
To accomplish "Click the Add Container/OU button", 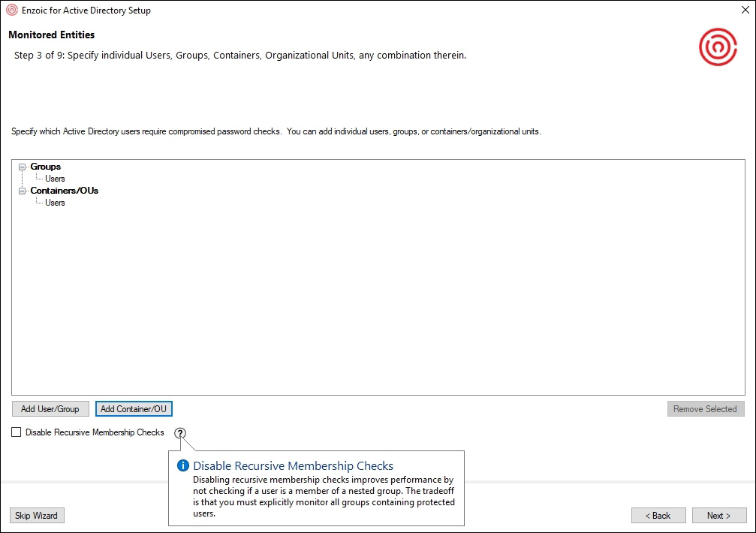I will point(134,408).
